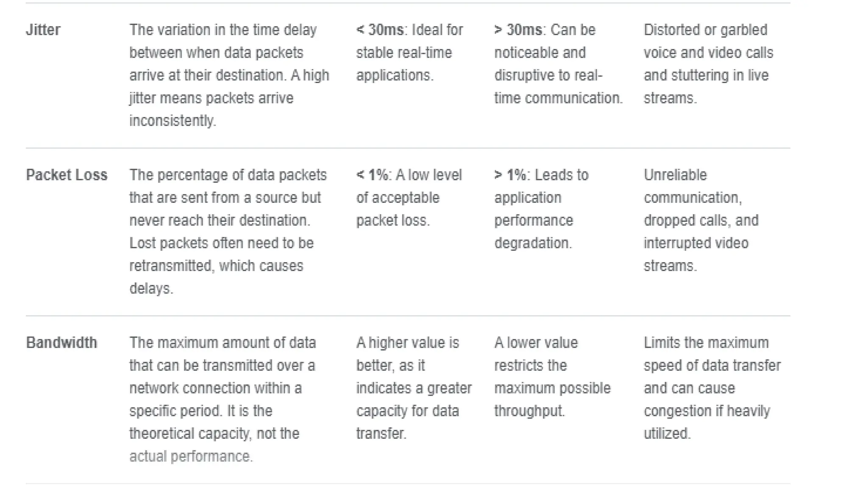Select the Packet Loss row heading
The image size is (868, 488).
(67, 175)
